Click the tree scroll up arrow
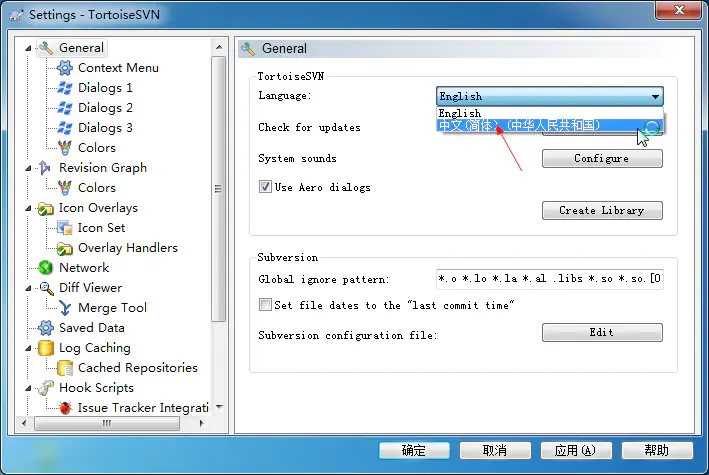 [219, 47]
